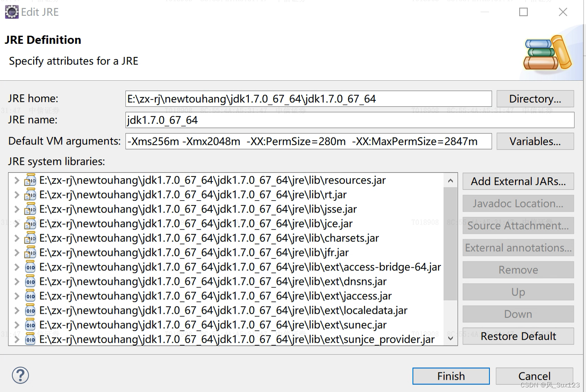The width and height of the screenshot is (586, 392).
Task: Click Add External JARs... button
Action: pyautogui.click(x=518, y=181)
